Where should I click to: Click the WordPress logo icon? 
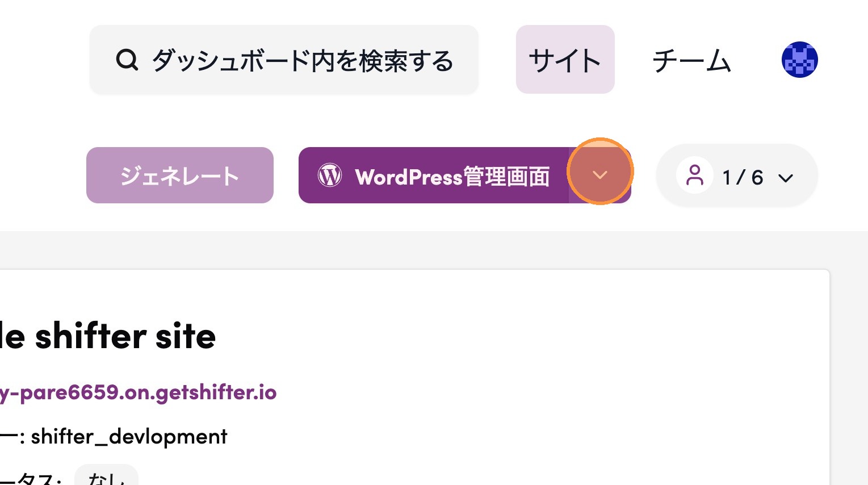pyautogui.click(x=330, y=175)
